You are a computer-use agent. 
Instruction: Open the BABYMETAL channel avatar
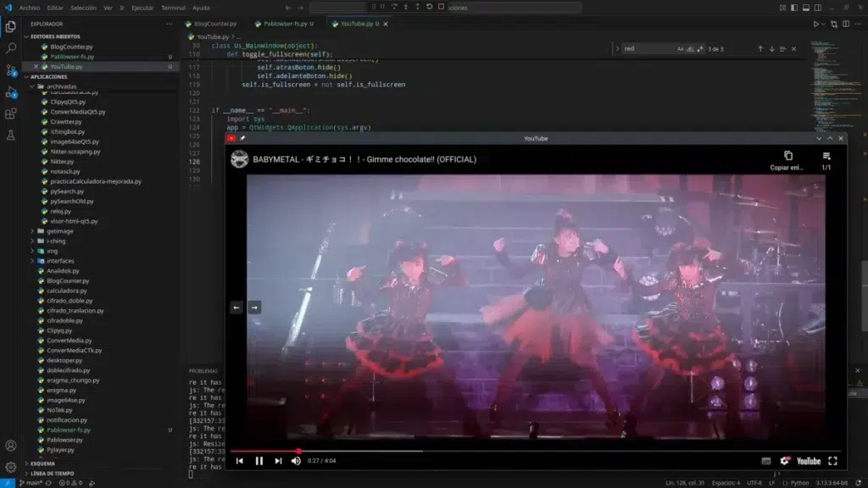240,159
